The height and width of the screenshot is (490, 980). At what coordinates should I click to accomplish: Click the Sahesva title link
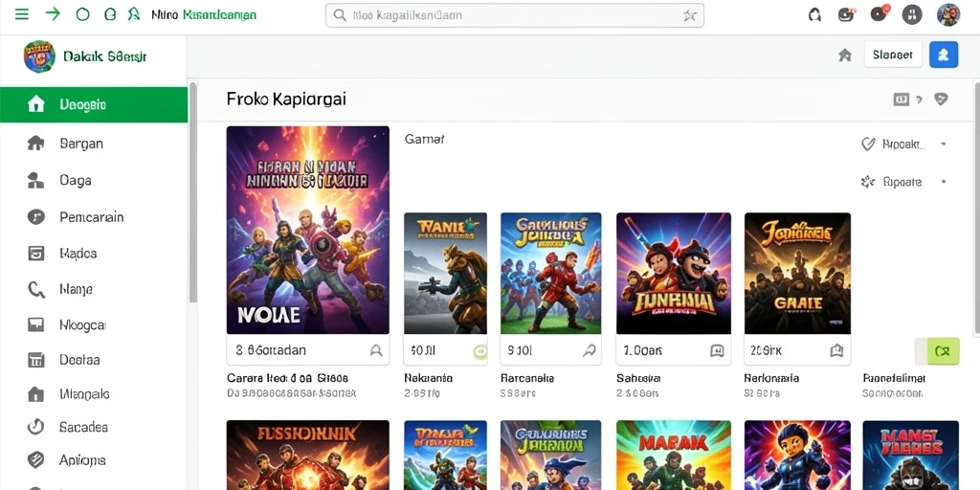click(638, 378)
